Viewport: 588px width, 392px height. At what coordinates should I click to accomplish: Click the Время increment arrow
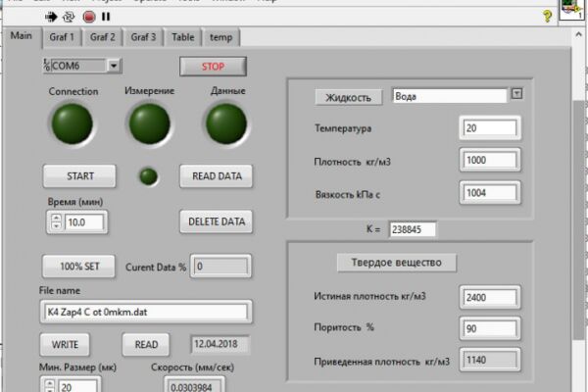click(56, 218)
